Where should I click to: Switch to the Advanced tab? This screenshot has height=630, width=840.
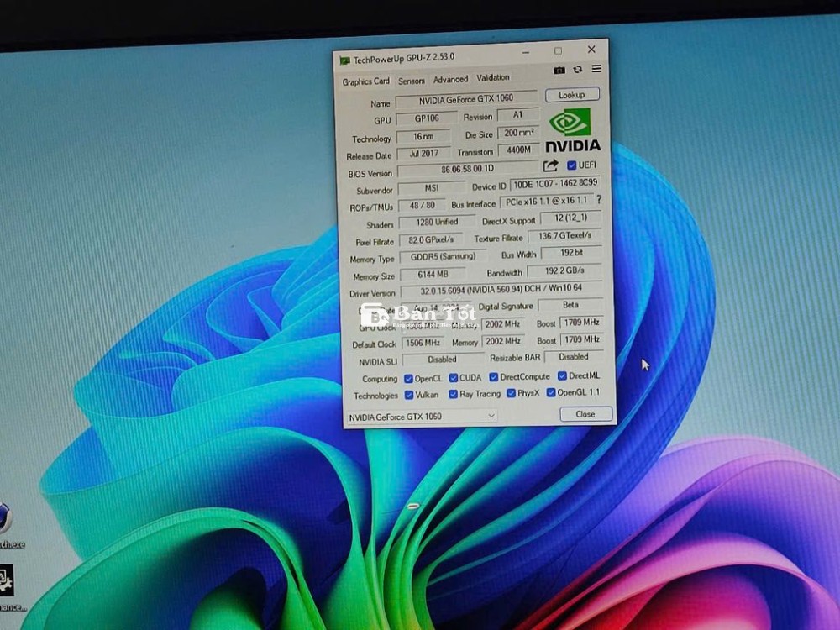[450, 79]
